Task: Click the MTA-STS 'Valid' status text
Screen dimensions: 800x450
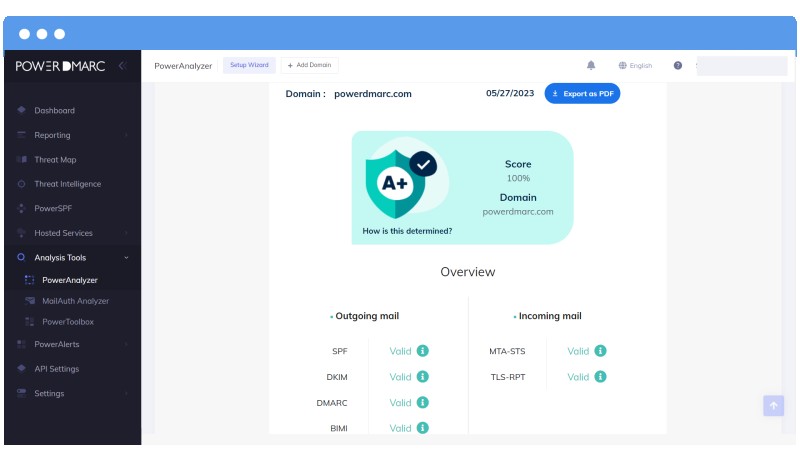Action: [578, 351]
